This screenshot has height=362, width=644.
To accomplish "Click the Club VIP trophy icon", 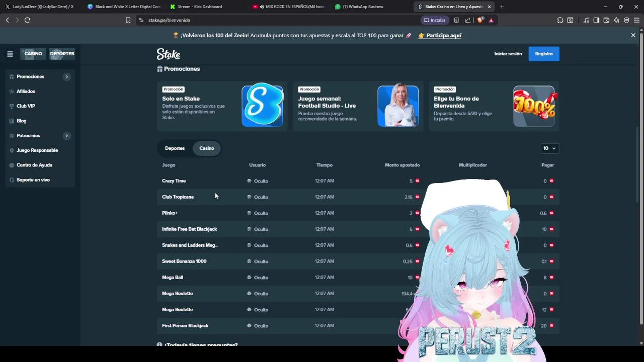I will [12, 106].
